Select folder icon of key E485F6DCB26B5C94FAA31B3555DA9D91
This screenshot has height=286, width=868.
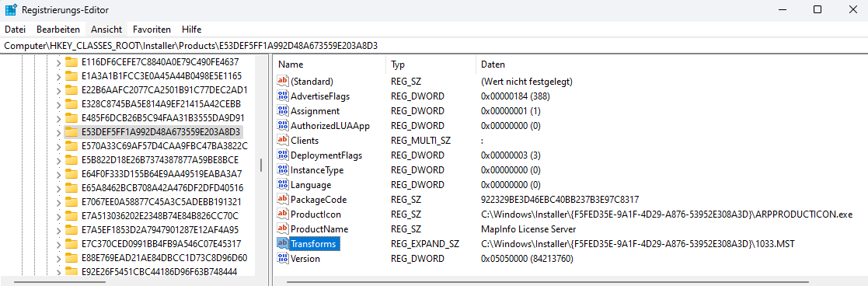71,118
